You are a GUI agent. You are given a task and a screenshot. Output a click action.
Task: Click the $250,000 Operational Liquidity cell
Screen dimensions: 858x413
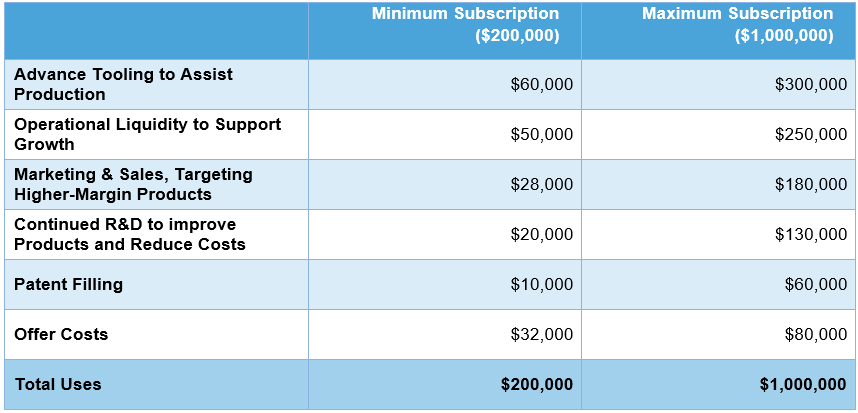(x=810, y=134)
